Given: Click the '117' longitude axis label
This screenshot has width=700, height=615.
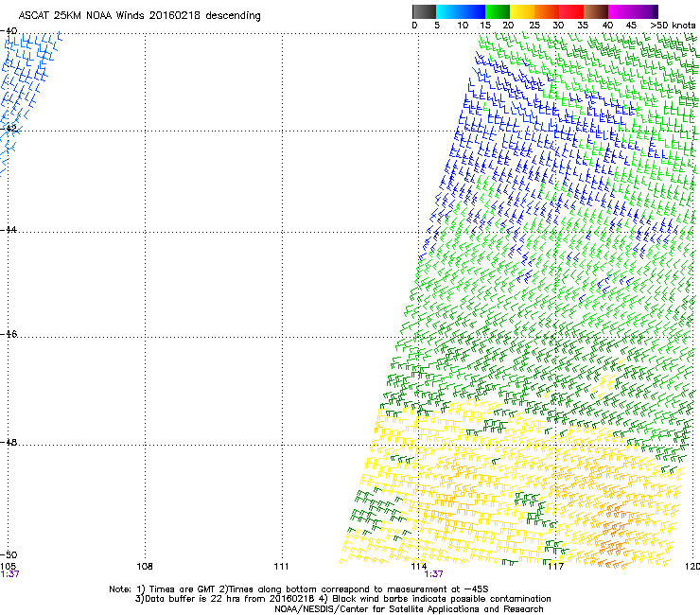Looking at the screenshot, I should click(x=555, y=566).
